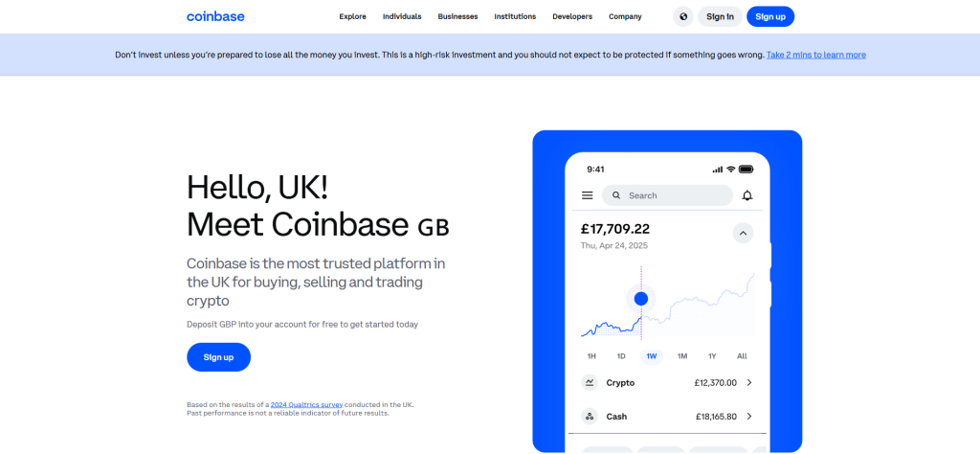Image resolution: width=980 pixels, height=454 pixels.
Task: Open the Individuals menu
Action: click(402, 17)
